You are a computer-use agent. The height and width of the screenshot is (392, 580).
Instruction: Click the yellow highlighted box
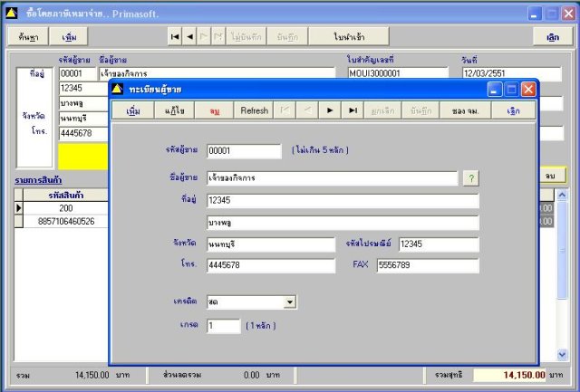tap(82, 157)
